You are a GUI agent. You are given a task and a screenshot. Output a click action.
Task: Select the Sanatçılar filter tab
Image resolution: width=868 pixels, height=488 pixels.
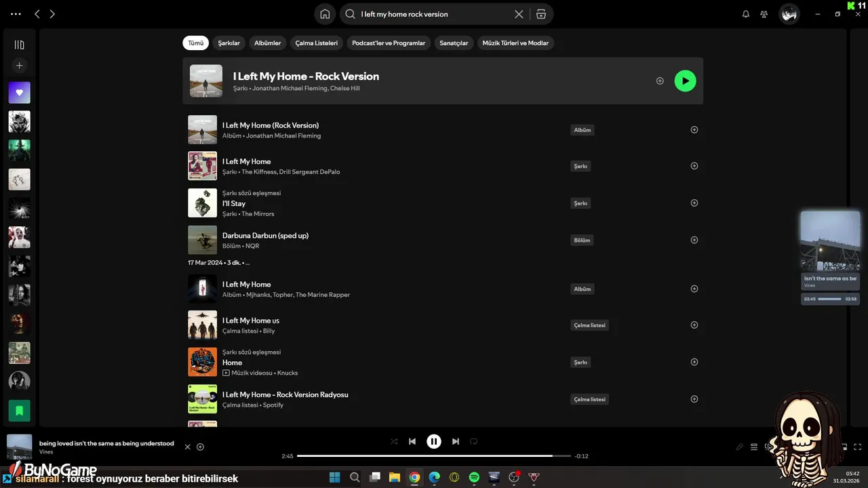coord(454,43)
